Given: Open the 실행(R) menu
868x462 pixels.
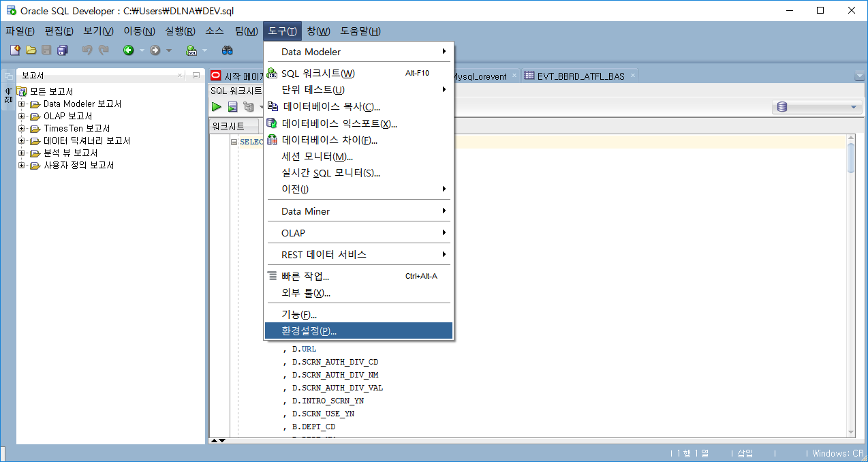Looking at the screenshot, I should pos(180,31).
